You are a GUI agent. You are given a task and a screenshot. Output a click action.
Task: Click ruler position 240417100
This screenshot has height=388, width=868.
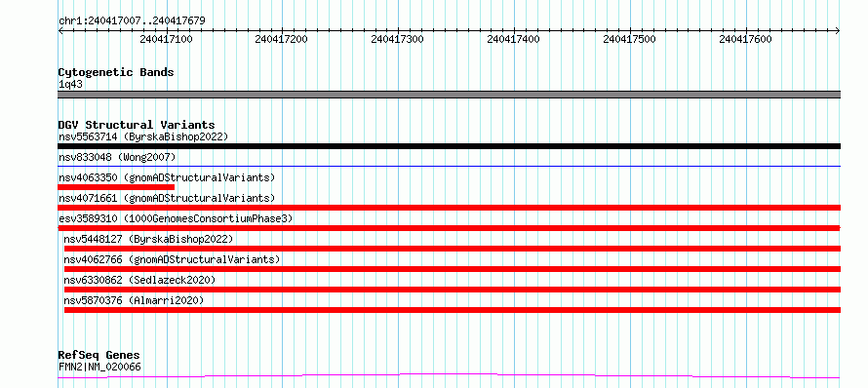click(166, 39)
